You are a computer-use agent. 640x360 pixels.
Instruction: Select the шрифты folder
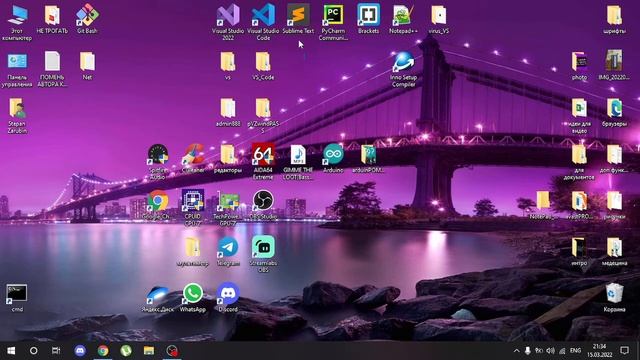(x=614, y=16)
